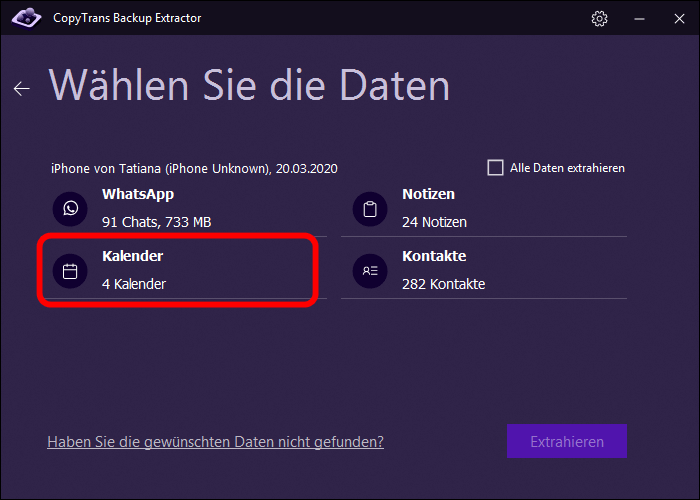Click the CopyTrans Backup Extractor window title
This screenshot has width=700, height=500.
[127, 18]
